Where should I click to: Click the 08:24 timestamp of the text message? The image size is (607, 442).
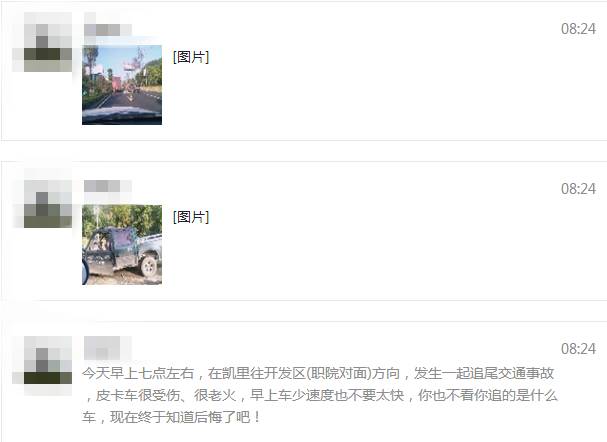pyautogui.click(x=578, y=349)
